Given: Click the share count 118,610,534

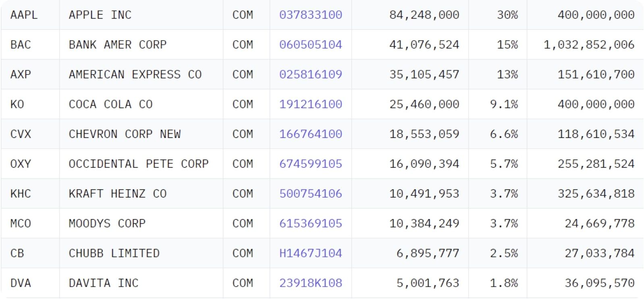Looking at the screenshot, I should click(x=596, y=134).
